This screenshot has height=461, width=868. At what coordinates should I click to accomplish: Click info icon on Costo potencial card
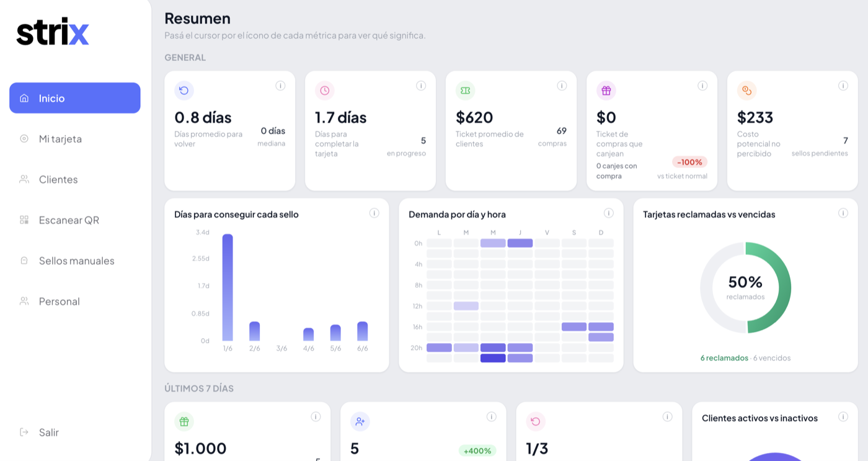843,86
